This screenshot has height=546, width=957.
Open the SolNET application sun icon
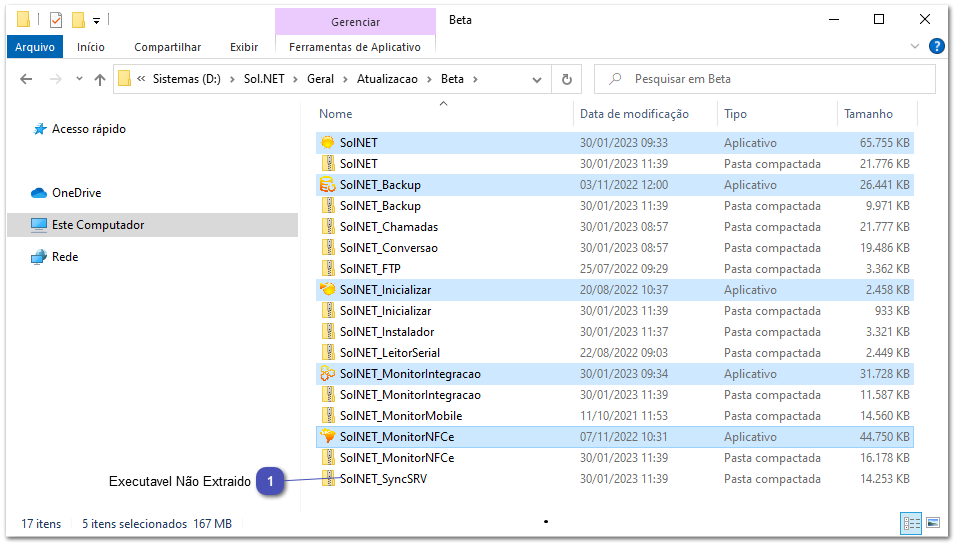(x=328, y=143)
